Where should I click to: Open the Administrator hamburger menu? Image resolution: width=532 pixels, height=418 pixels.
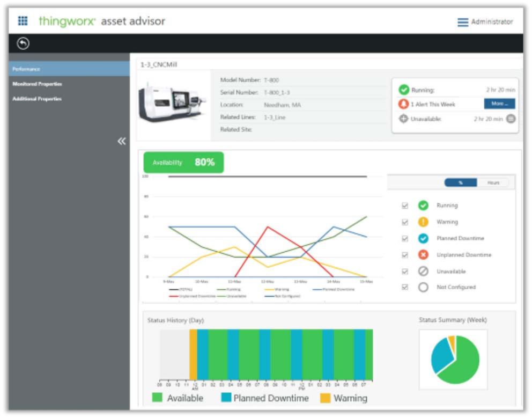[x=462, y=22]
